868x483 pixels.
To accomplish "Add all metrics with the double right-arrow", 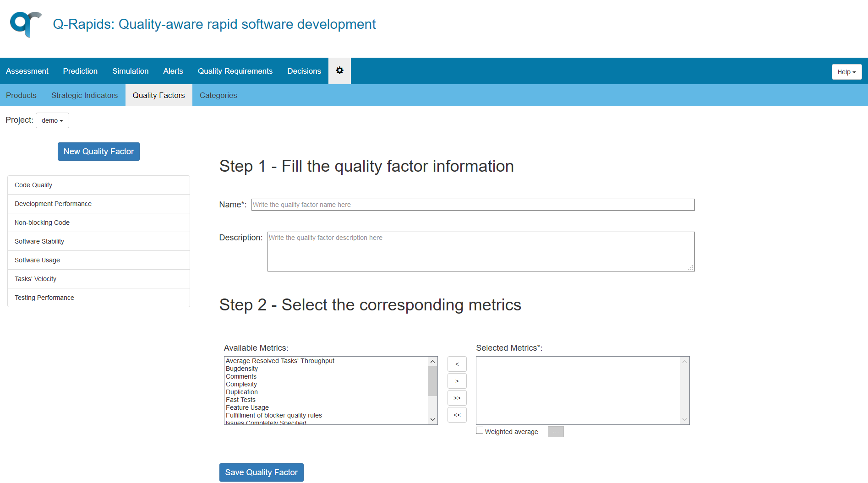I will (x=457, y=397).
